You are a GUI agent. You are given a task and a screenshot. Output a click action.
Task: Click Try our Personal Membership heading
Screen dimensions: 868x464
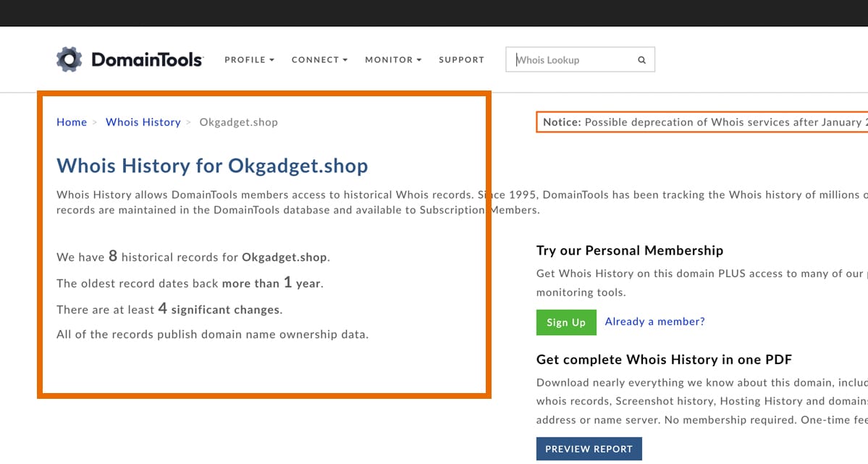[x=630, y=251]
